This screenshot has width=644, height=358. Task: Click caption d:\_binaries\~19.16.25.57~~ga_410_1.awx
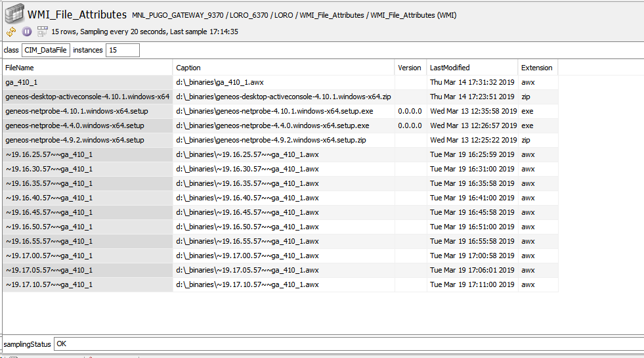[x=284, y=154]
